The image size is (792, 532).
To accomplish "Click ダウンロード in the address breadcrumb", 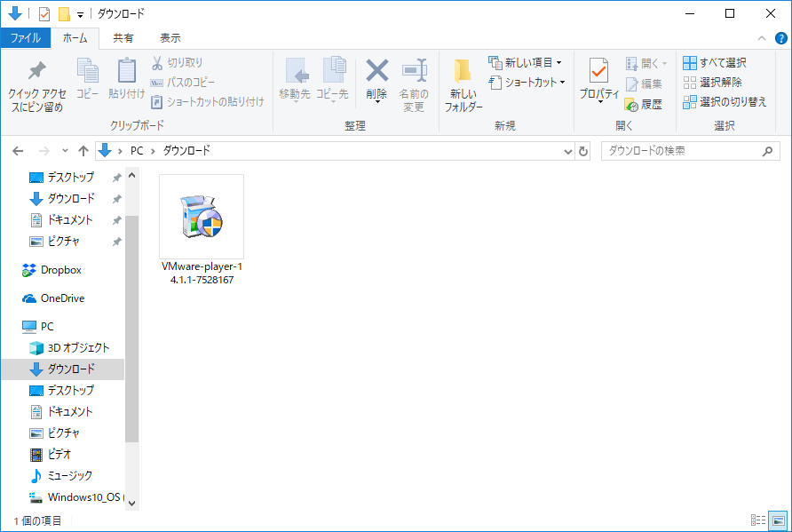I will pyautogui.click(x=186, y=151).
